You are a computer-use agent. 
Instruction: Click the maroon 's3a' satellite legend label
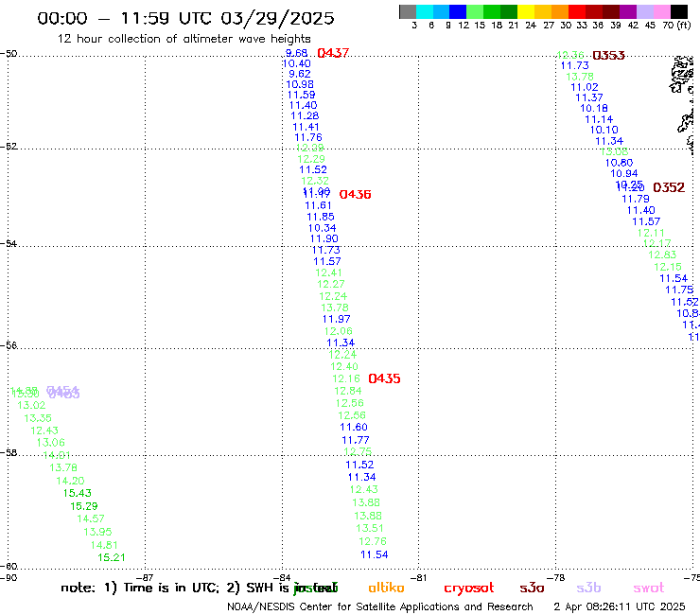(533, 589)
